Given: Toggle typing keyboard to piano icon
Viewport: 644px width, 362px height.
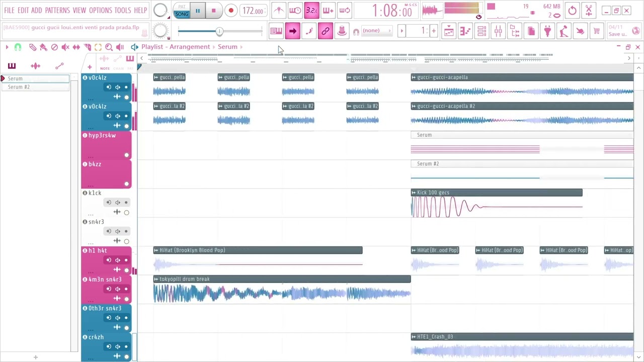Looking at the screenshot, I should point(276,31).
